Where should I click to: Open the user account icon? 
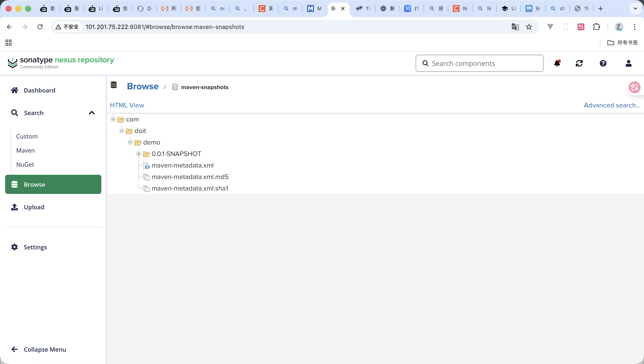(628, 63)
